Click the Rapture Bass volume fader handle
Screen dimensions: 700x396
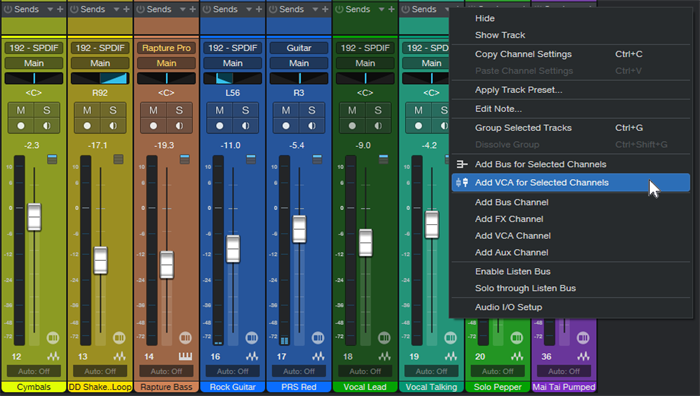point(167,265)
